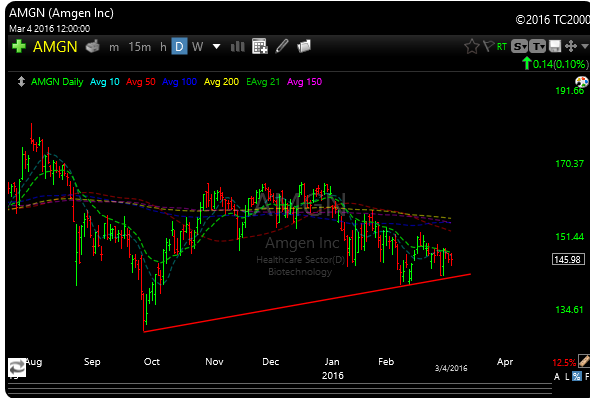Viewport: 590px width, 398px height.
Task: Click the four-way move arrows icon
Action: tap(571, 46)
